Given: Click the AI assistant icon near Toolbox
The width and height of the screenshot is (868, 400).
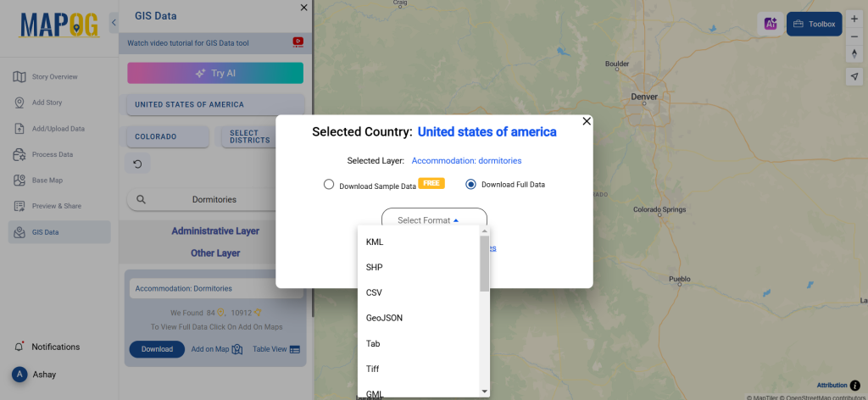Looking at the screenshot, I should click(771, 24).
